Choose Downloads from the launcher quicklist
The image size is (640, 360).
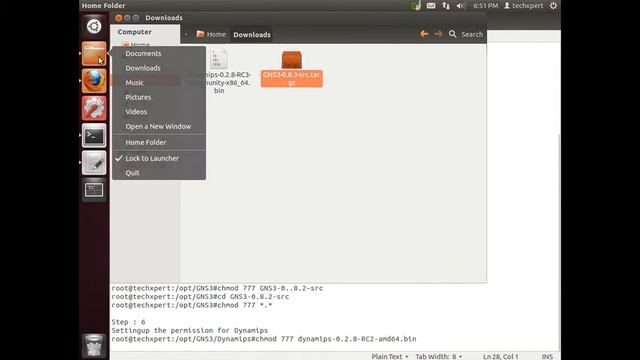(x=143, y=68)
